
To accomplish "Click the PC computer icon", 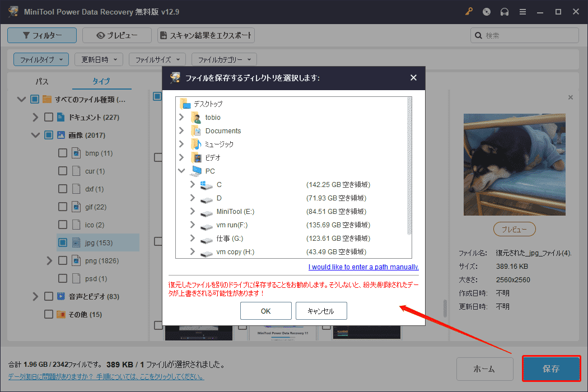I will (x=196, y=171).
